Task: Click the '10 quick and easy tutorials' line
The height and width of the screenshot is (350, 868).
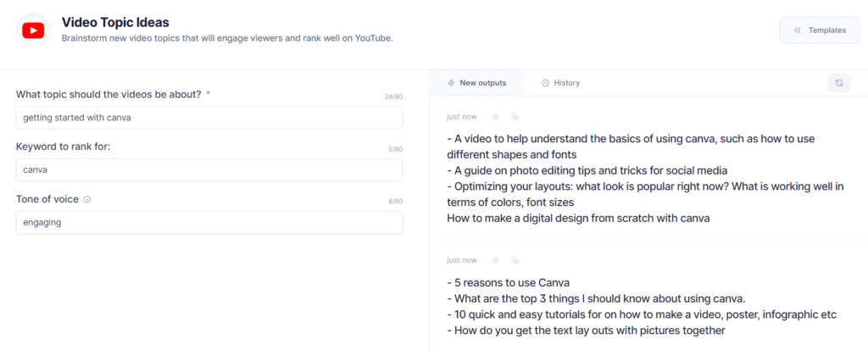Action: click(643, 314)
